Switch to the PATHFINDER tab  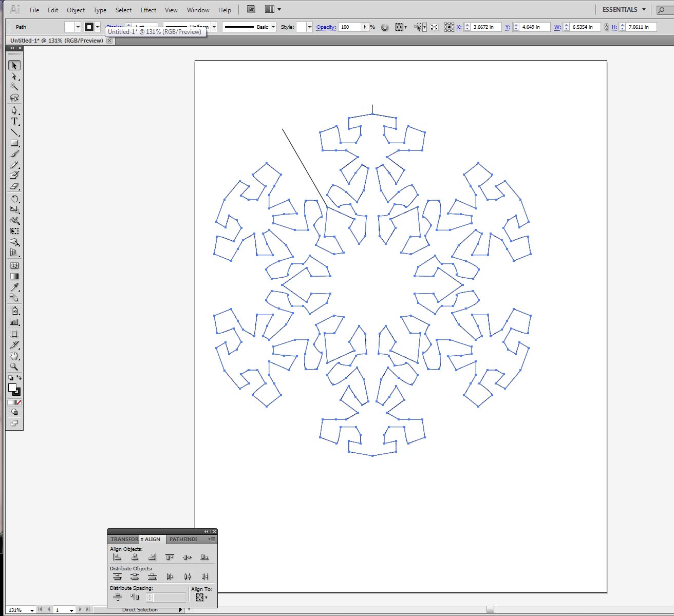tap(182, 539)
